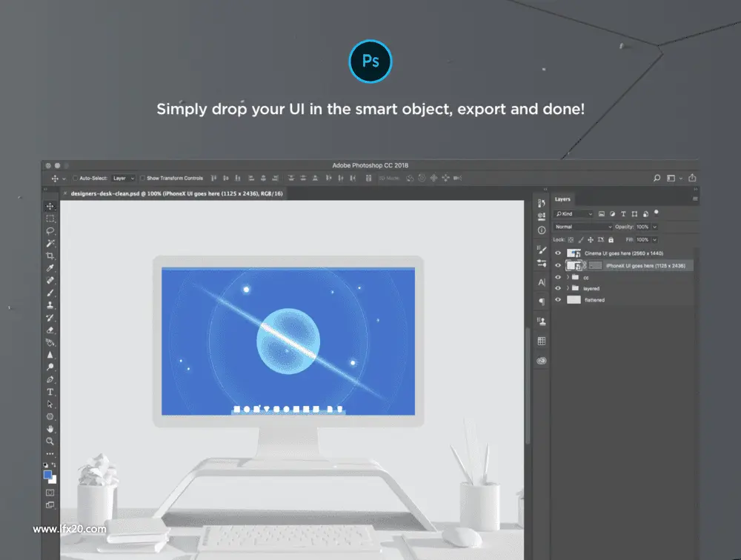
Task: Open the Normal blend mode dropdown
Action: click(x=583, y=227)
